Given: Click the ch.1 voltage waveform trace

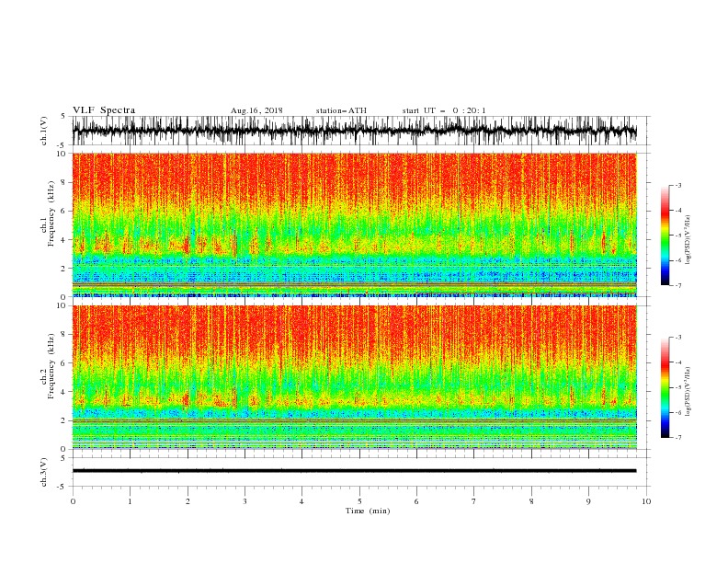Looking at the screenshot, I should coord(354,131).
